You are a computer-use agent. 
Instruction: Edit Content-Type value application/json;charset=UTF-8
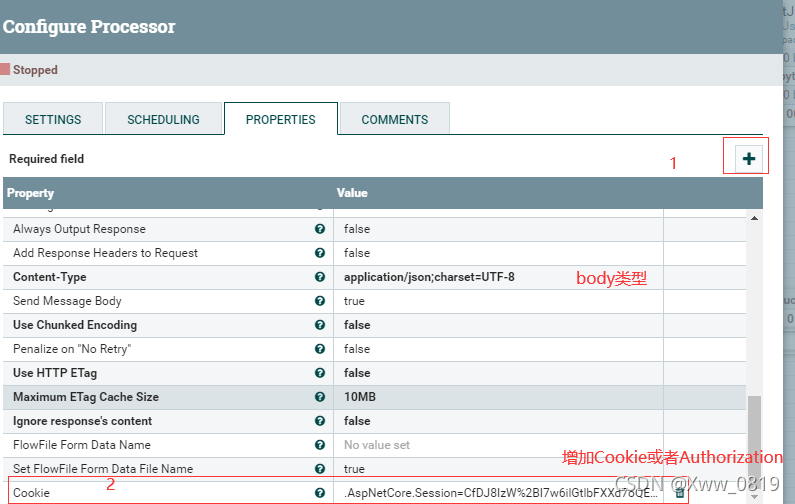click(498, 277)
